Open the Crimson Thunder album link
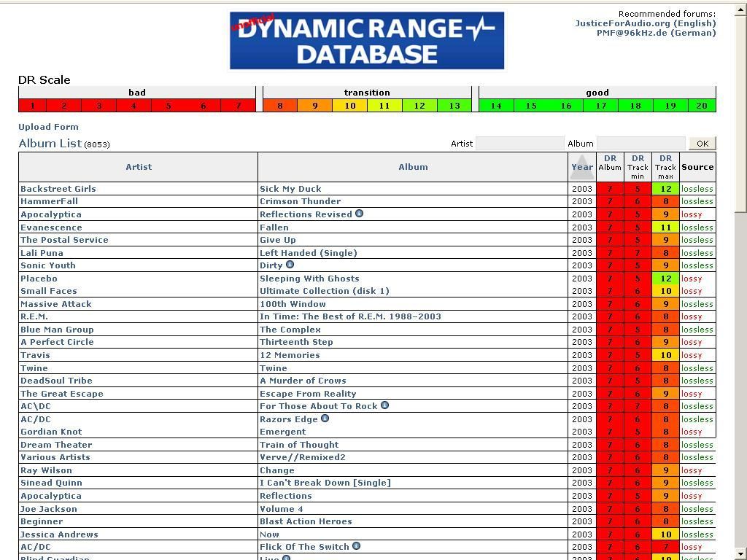The image size is (747, 560). (x=300, y=201)
